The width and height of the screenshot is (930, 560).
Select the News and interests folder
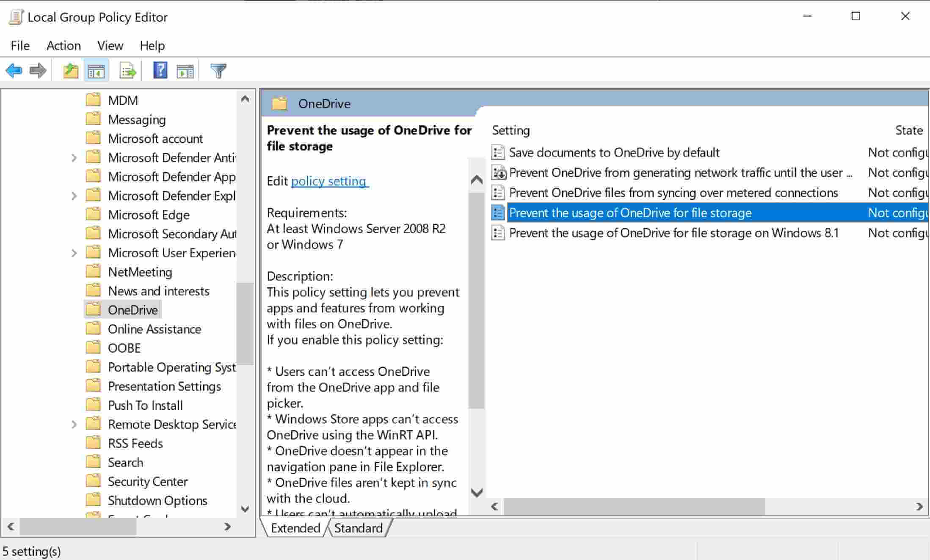tap(158, 291)
